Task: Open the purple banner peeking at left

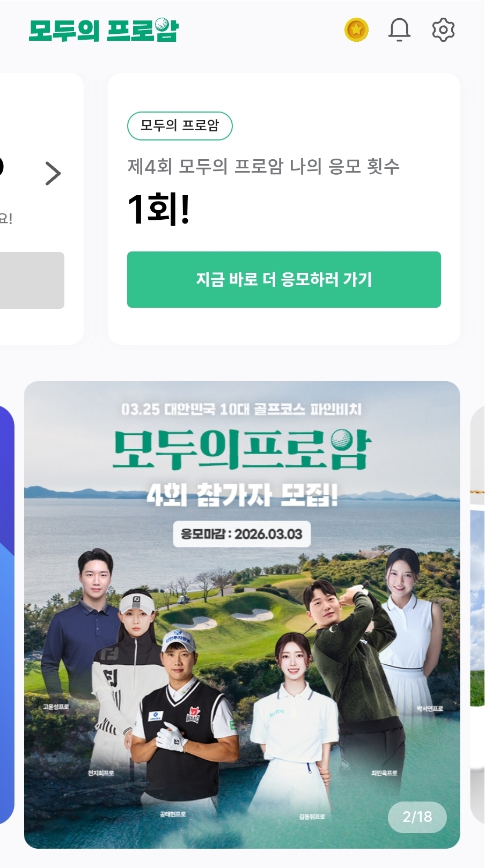Action: click(7, 614)
